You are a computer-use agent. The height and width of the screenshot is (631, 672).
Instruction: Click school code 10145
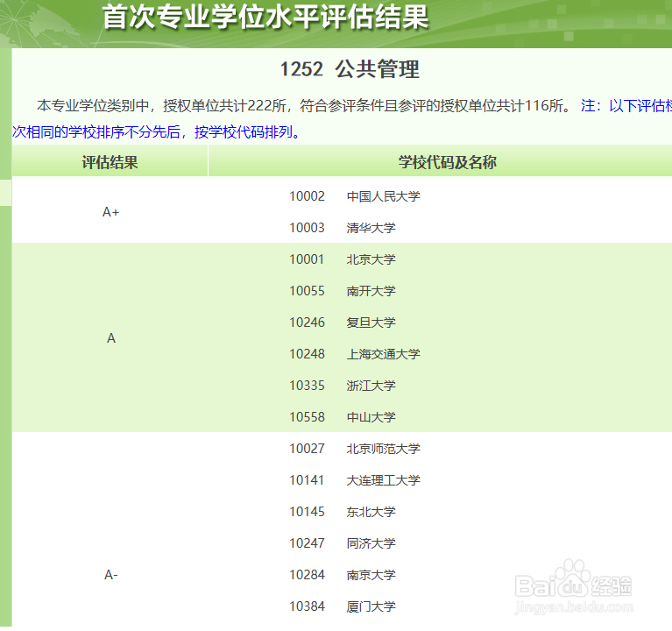click(307, 512)
